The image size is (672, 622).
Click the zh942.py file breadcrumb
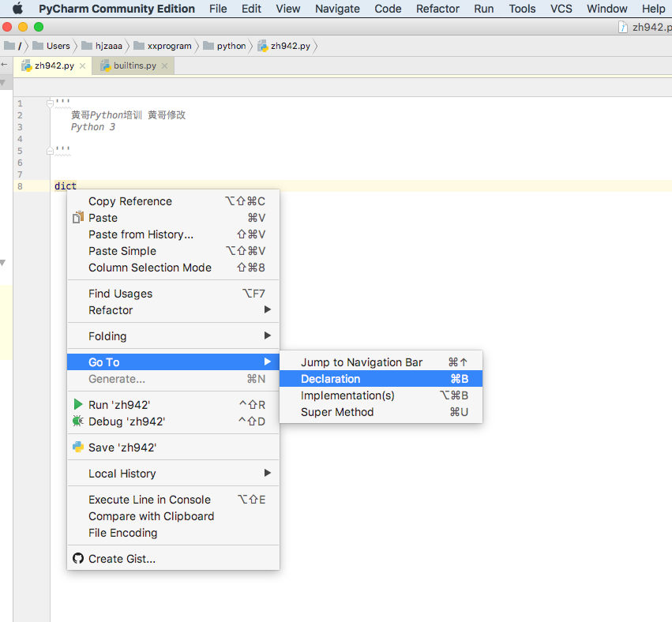[283, 46]
